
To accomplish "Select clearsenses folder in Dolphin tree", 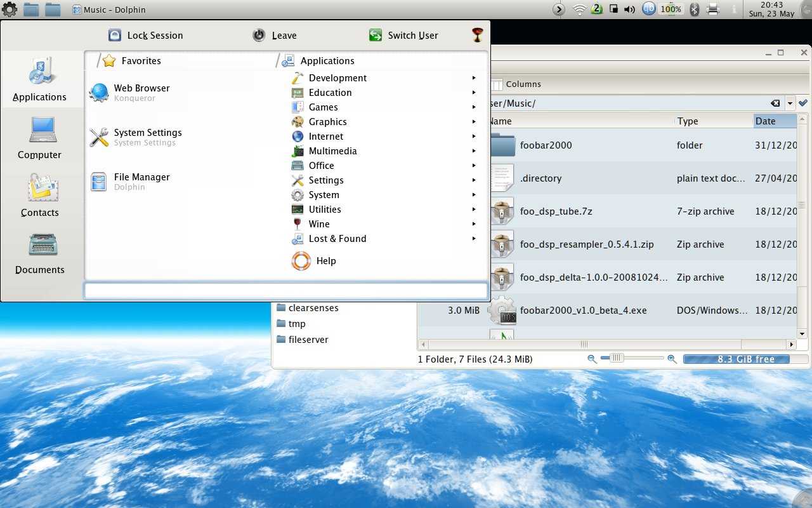I will click(308, 308).
